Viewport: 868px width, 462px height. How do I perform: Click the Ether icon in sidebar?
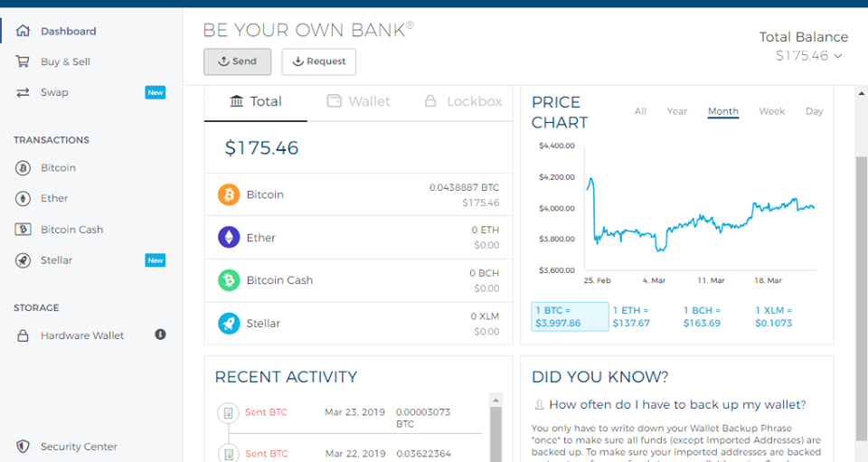pos(23,198)
